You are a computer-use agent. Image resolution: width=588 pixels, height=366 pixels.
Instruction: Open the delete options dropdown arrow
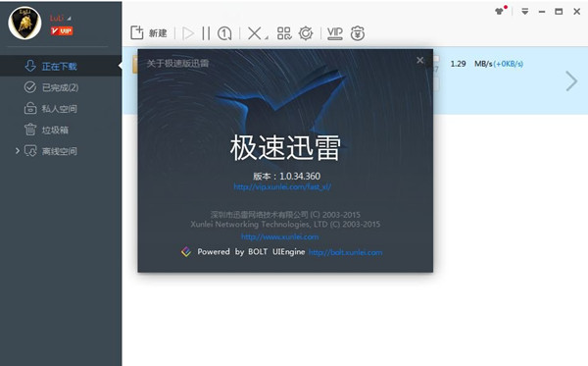(x=267, y=37)
